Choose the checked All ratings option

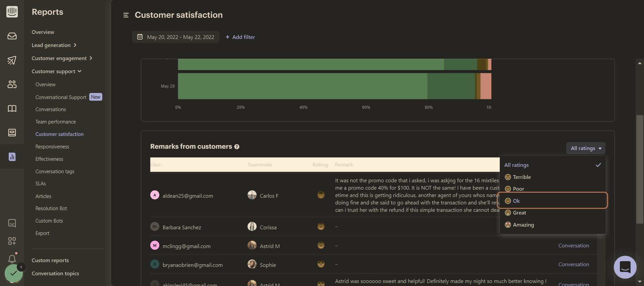[x=553, y=165]
